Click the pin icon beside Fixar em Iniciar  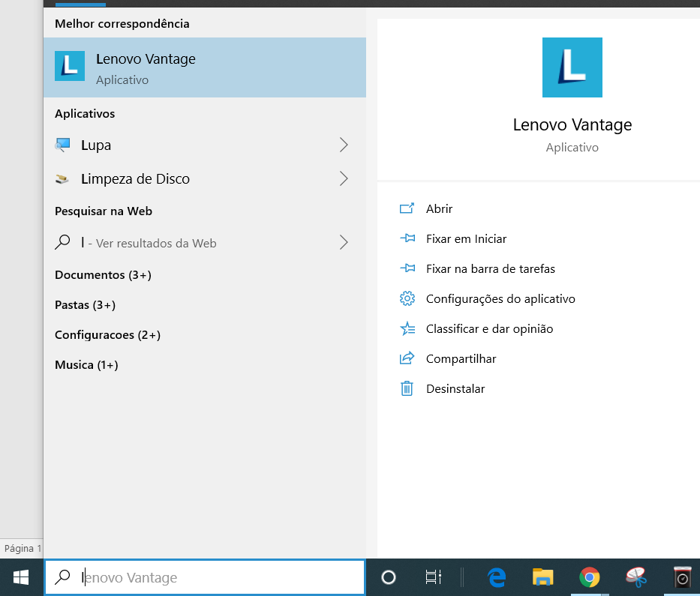pyautogui.click(x=407, y=238)
